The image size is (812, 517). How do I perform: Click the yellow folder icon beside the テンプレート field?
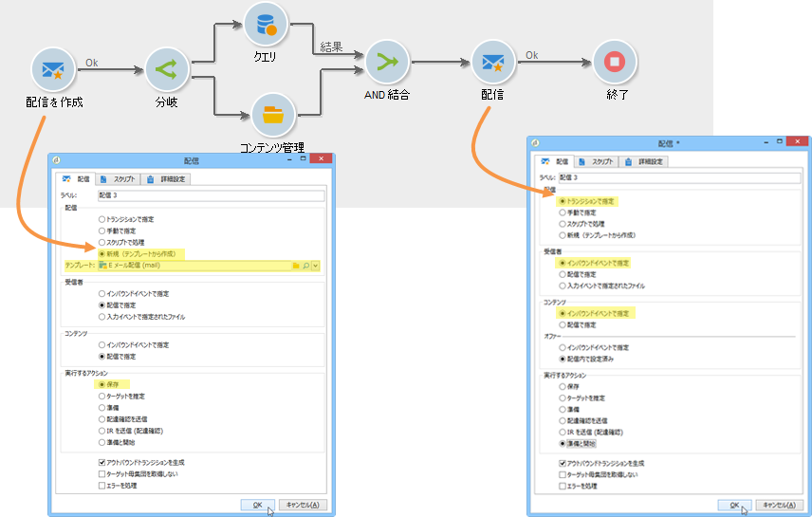[x=296, y=266]
